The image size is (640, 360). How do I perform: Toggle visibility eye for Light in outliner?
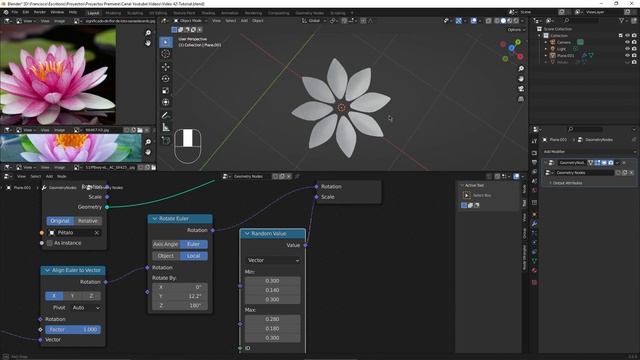click(627, 49)
